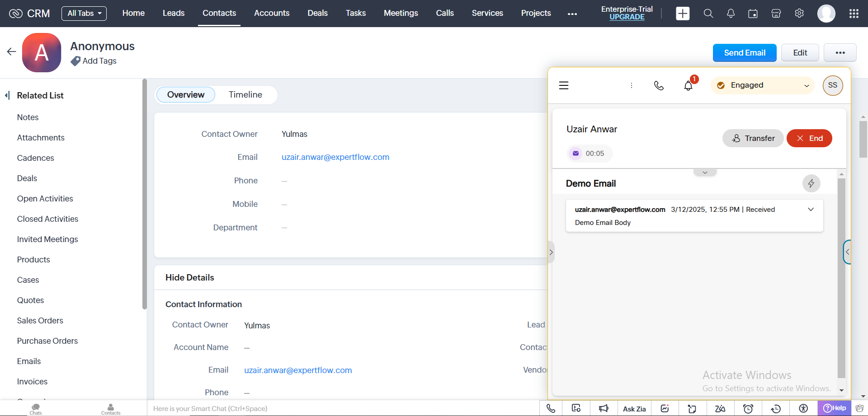
Task: Click the lightning bolt quick-action icon
Action: pos(811,183)
